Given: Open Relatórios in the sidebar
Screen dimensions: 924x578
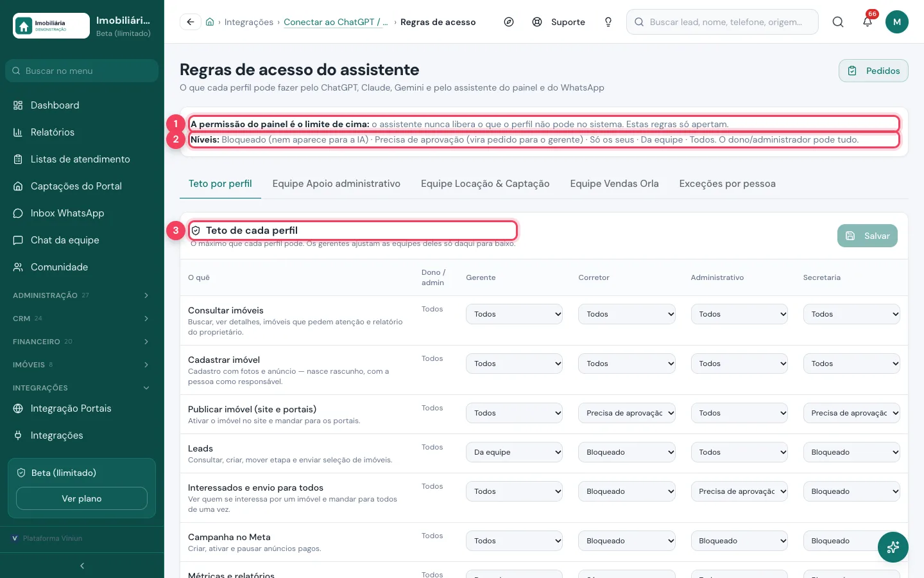Looking at the screenshot, I should [81, 132].
